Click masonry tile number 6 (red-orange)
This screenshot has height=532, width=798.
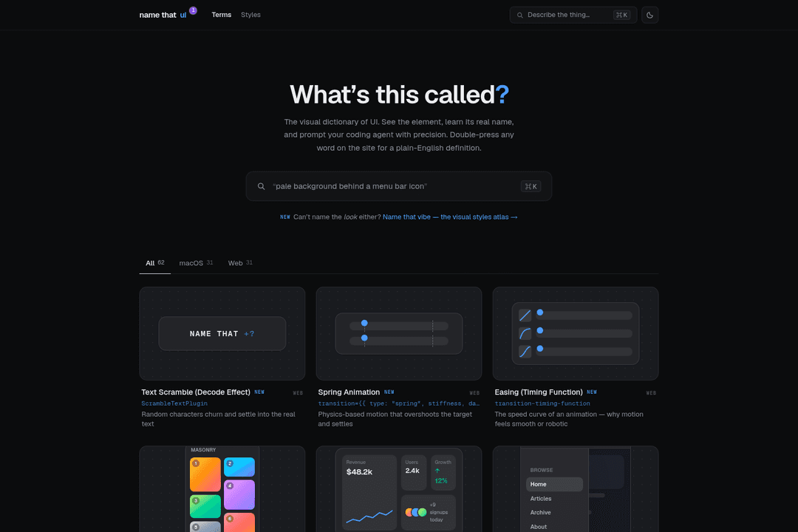click(x=239, y=522)
